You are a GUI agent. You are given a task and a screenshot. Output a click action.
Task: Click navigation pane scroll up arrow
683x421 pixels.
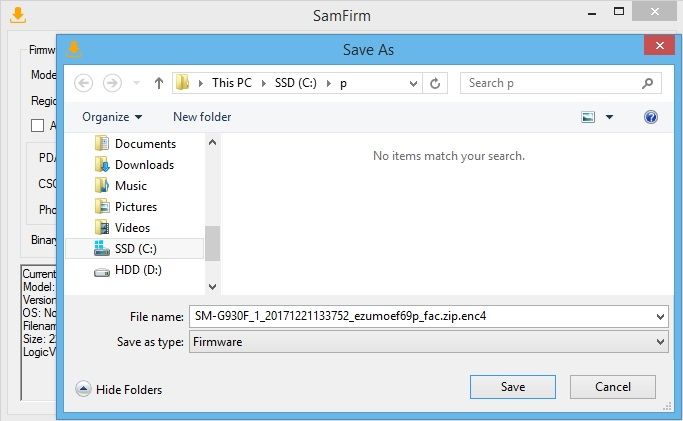212,142
